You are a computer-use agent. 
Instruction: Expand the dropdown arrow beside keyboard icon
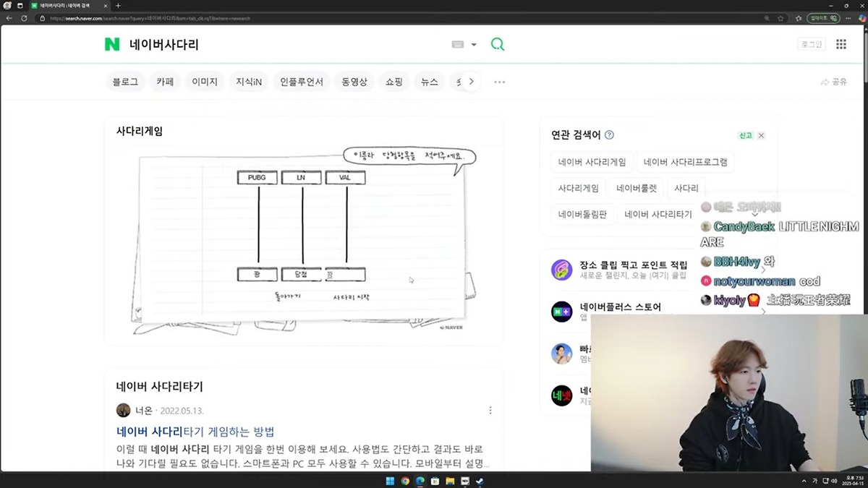click(474, 45)
